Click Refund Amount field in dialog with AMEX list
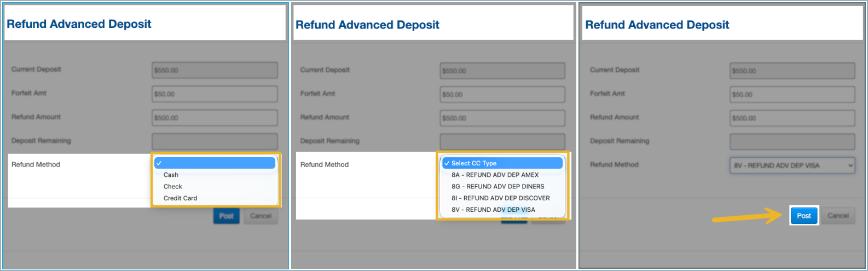 coord(502,118)
